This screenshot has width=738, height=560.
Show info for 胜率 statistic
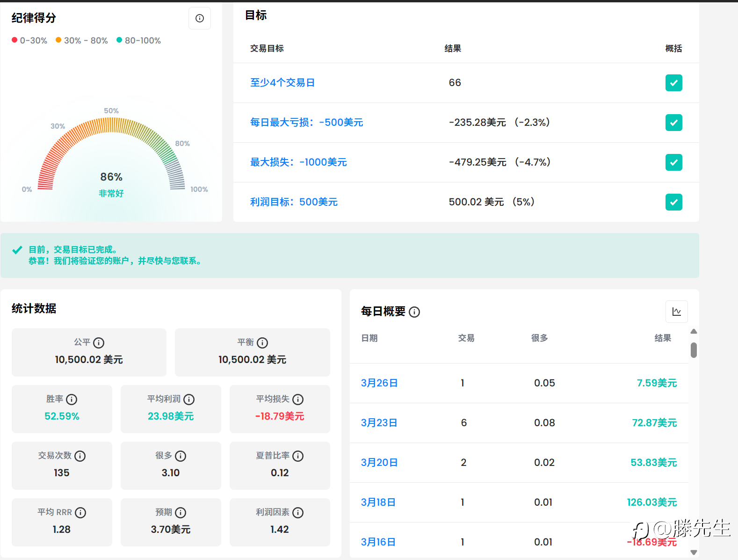(72, 400)
